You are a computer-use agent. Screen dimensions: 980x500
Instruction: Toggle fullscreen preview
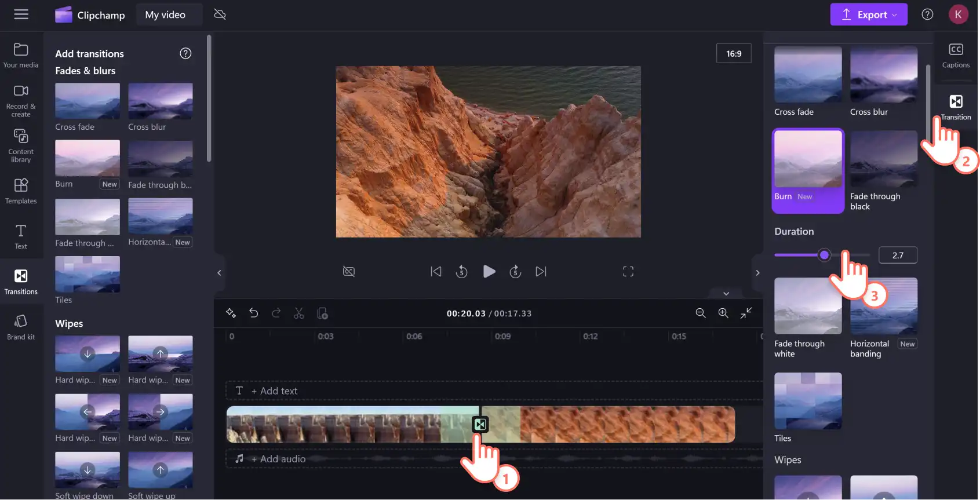point(628,272)
